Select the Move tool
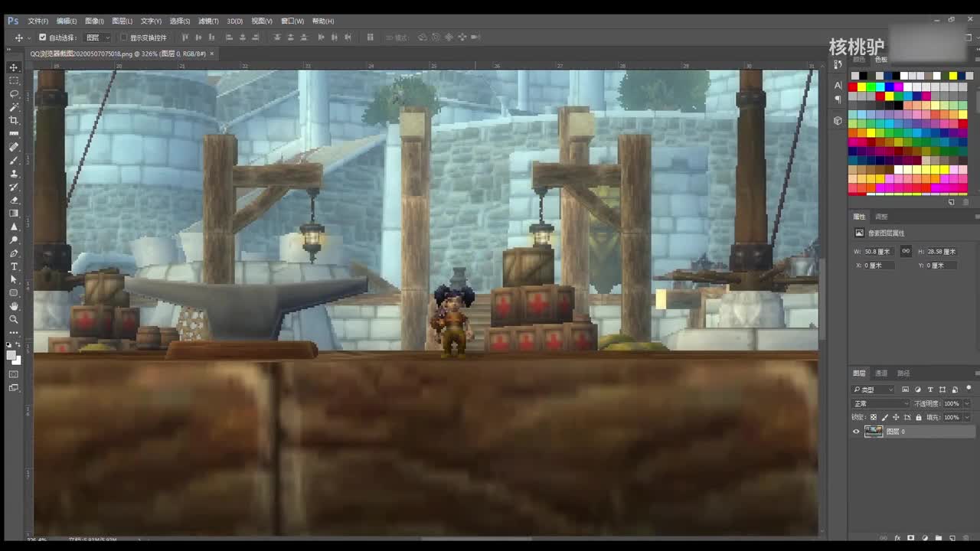 coord(14,67)
